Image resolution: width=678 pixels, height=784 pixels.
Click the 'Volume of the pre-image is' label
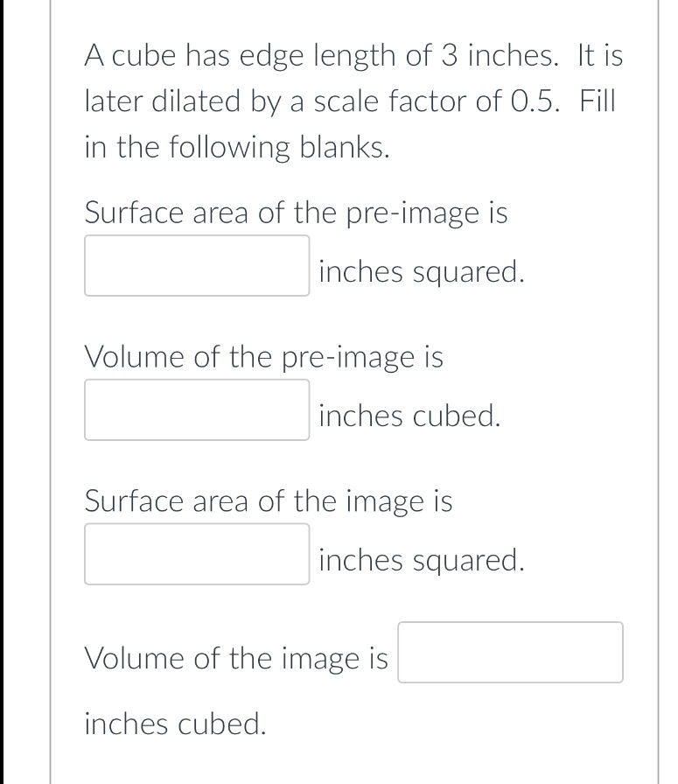(264, 357)
